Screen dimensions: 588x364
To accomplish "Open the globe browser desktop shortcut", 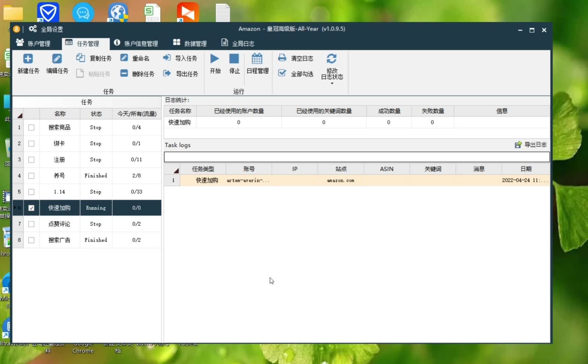I will (118, 12).
